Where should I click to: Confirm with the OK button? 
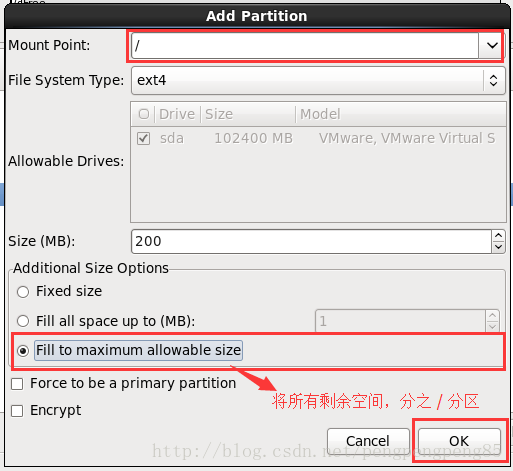459,441
